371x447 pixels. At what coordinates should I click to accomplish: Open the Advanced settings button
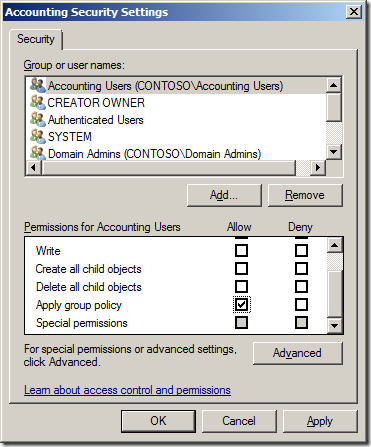(x=297, y=353)
